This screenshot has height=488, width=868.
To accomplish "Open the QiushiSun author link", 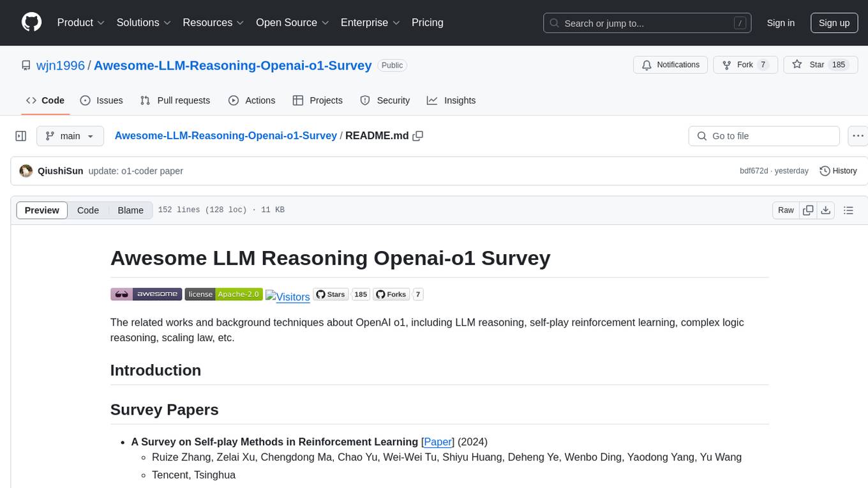I will [x=60, y=171].
